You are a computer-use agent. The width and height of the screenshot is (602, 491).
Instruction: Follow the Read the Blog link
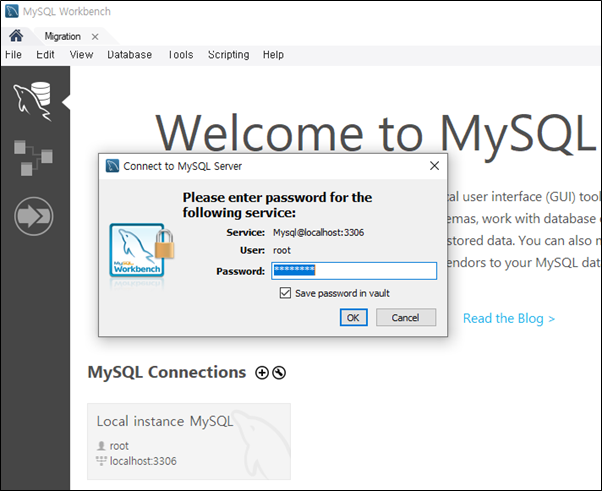click(x=509, y=318)
